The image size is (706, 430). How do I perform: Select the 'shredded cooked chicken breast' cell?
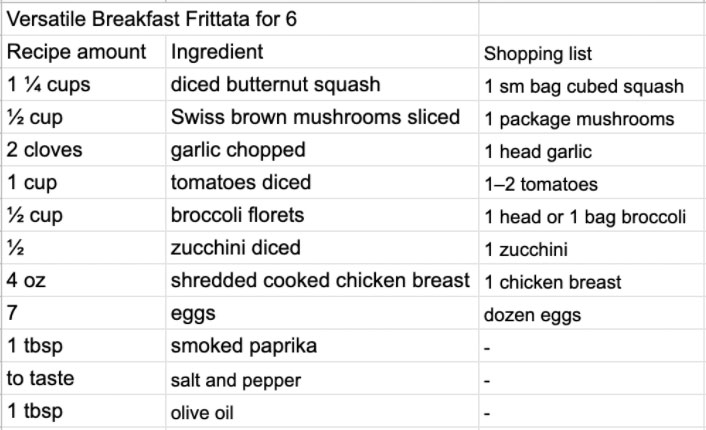322,281
